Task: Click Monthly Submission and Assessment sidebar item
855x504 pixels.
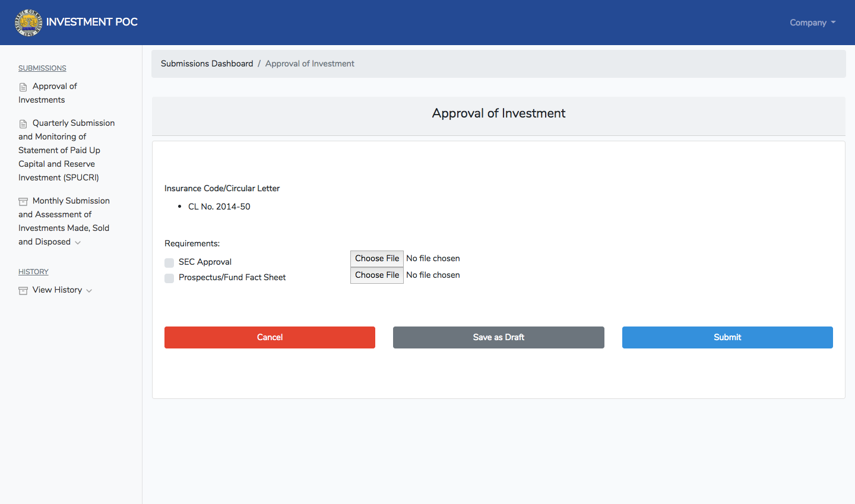Action: click(64, 221)
